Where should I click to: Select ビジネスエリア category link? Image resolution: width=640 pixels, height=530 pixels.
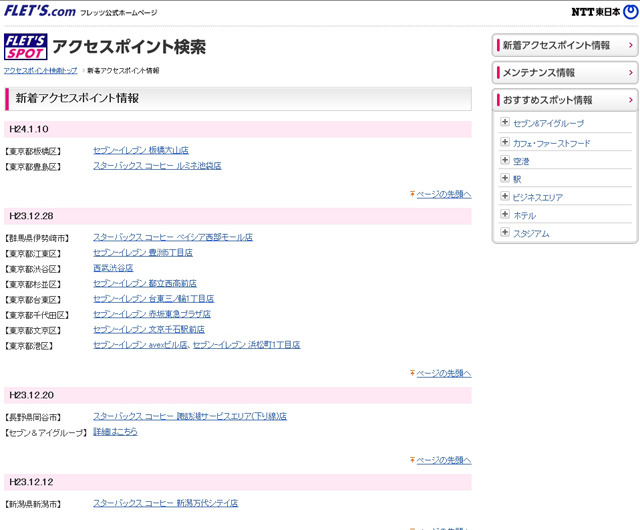pos(538,198)
